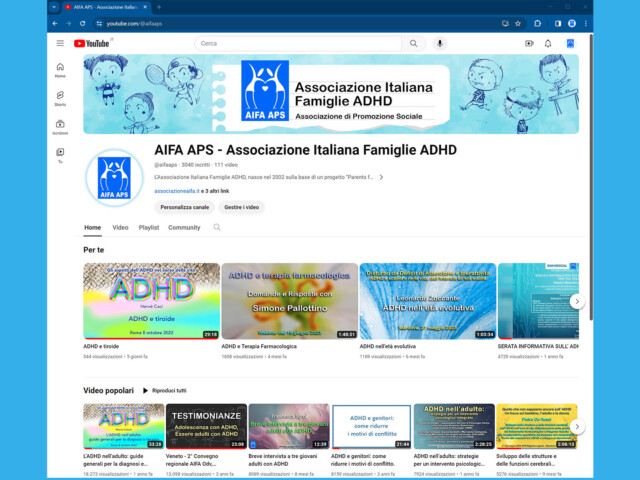640x480 pixels.
Task: Open the yellow Sviluppo delle strutture thumbnail
Action: [537, 427]
